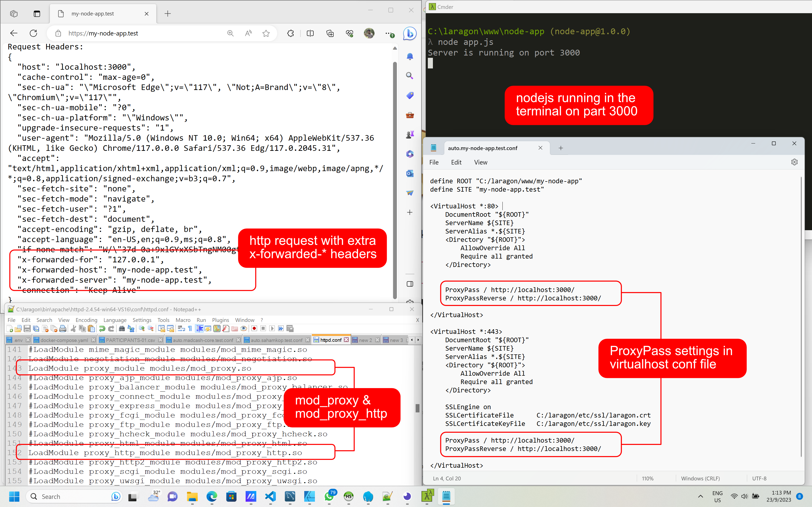Image resolution: width=812 pixels, height=507 pixels.
Task: Open Notepad settings gear icon
Action: [x=794, y=162]
